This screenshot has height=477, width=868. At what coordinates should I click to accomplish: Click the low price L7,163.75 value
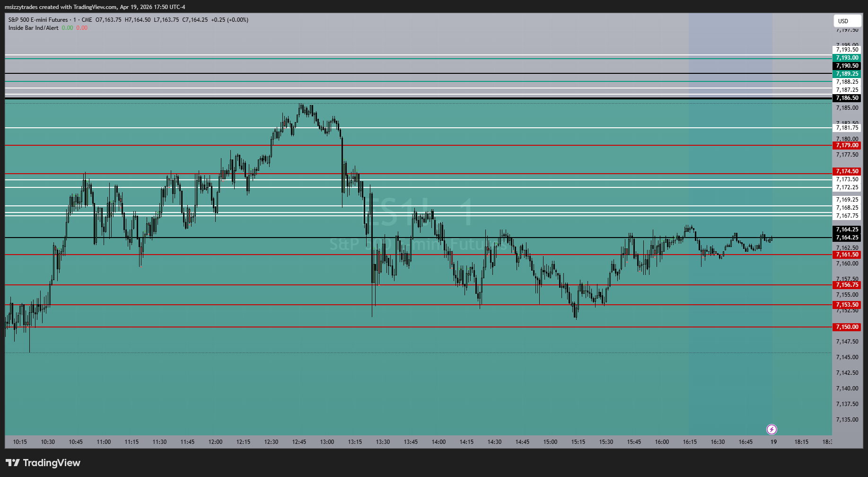pyautogui.click(x=167, y=20)
